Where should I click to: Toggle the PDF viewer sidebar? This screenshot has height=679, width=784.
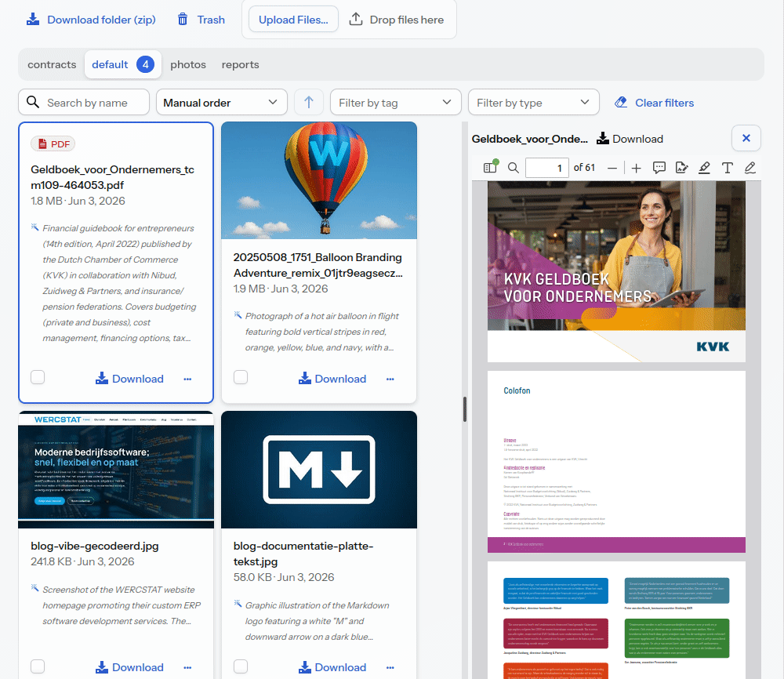491,168
